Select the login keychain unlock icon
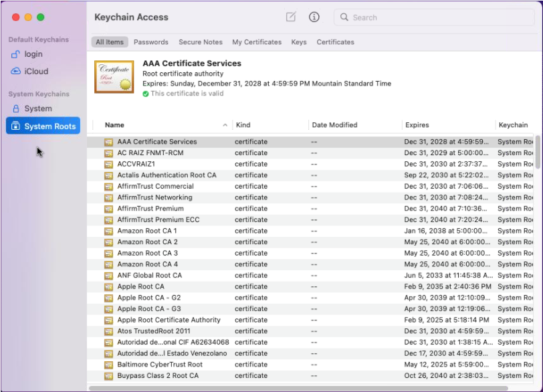 pyautogui.click(x=15, y=54)
